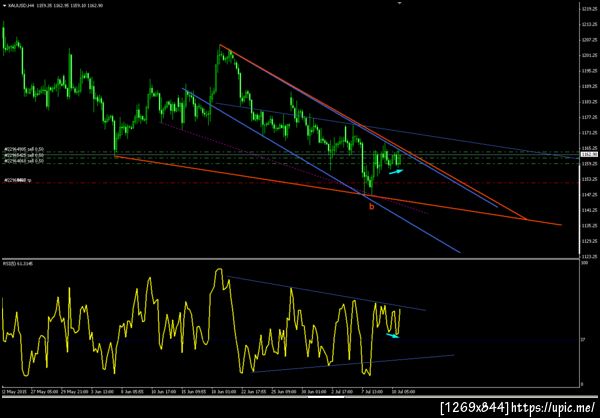Click the 1153.25 price scale label
The width and height of the screenshot is (600, 418).
click(x=589, y=179)
